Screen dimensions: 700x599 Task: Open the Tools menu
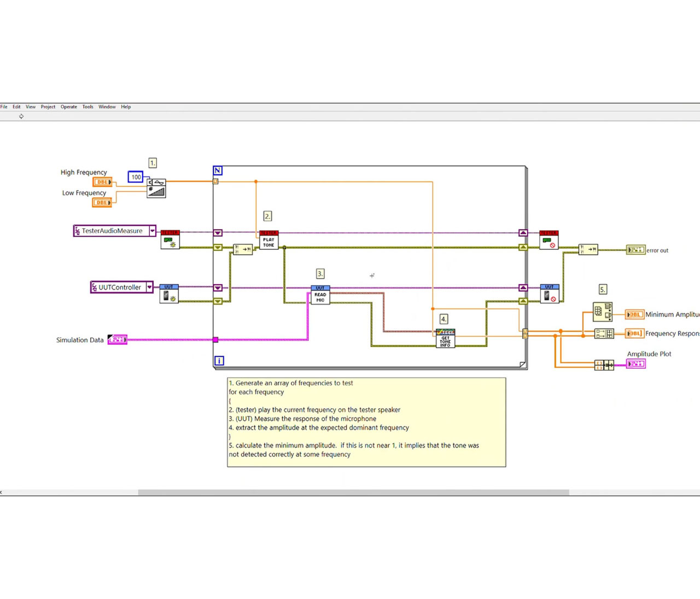(87, 107)
